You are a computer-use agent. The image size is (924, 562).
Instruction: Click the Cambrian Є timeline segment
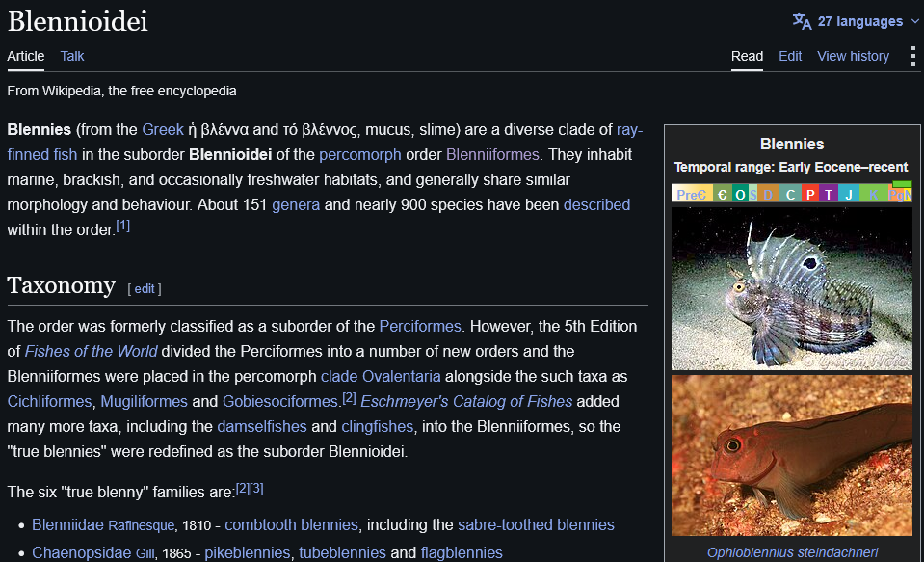click(x=722, y=194)
